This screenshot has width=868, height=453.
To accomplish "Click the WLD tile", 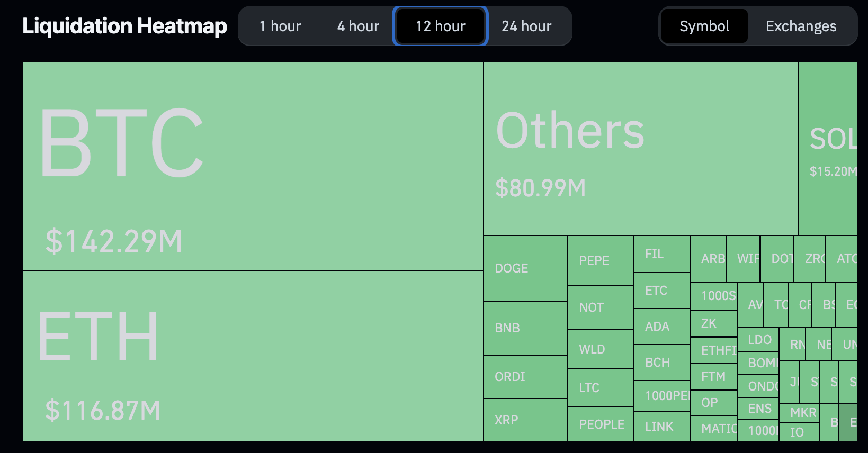I will 601,349.
